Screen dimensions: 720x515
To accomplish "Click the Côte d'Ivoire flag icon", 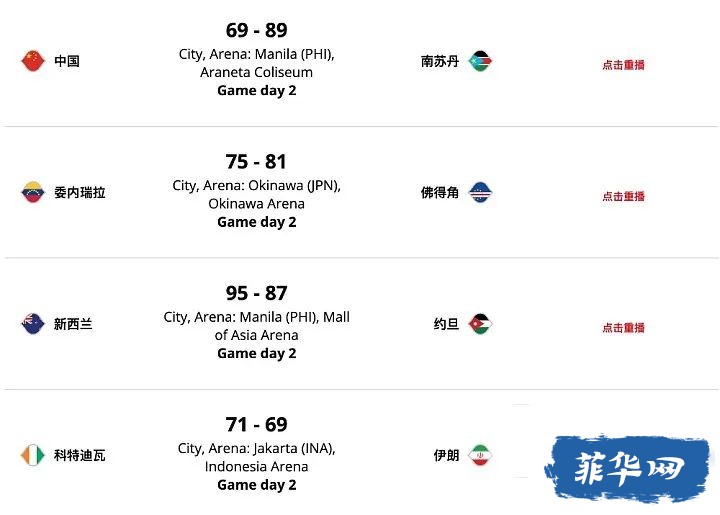I will 33,455.
